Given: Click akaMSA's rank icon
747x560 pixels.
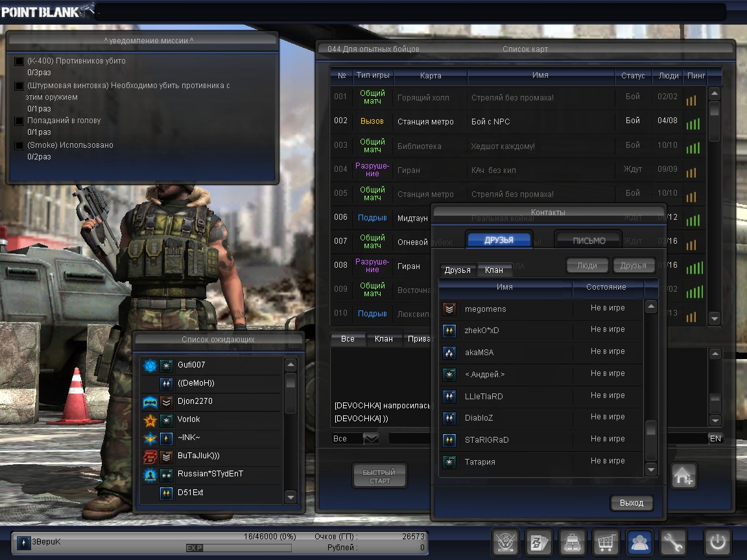Looking at the screenshot, I should coord(449,353).
